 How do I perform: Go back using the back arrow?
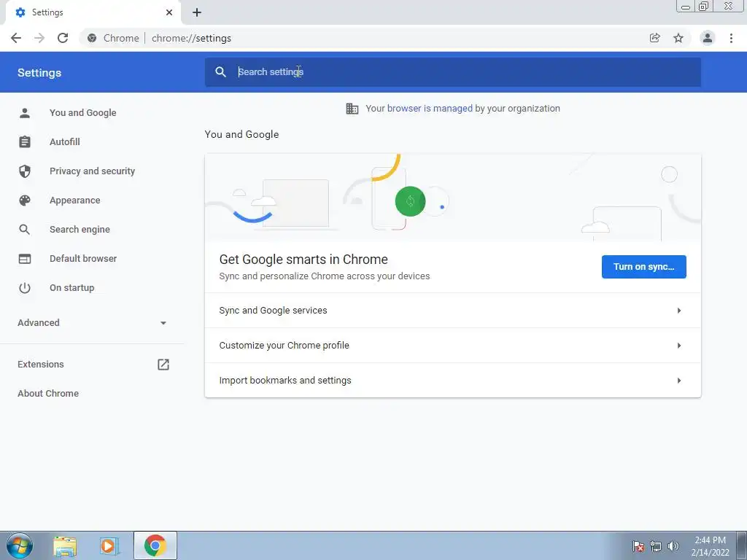click(16, 38)
